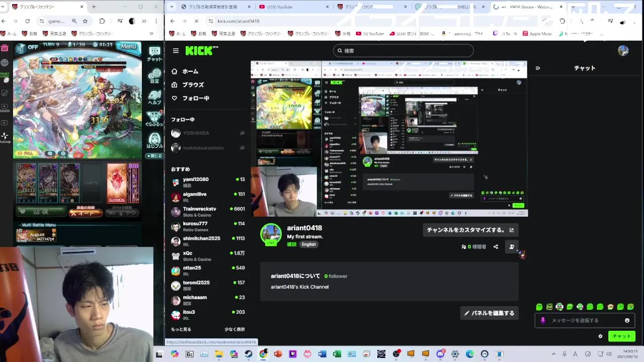Click the message input field in chat

pyautogui.click(x=584, y=320)
